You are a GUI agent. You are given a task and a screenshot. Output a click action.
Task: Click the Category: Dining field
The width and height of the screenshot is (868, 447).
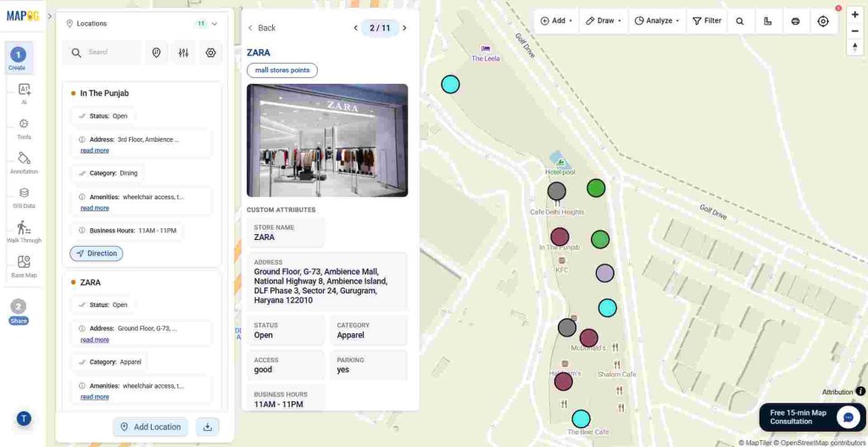click(108, 173)
